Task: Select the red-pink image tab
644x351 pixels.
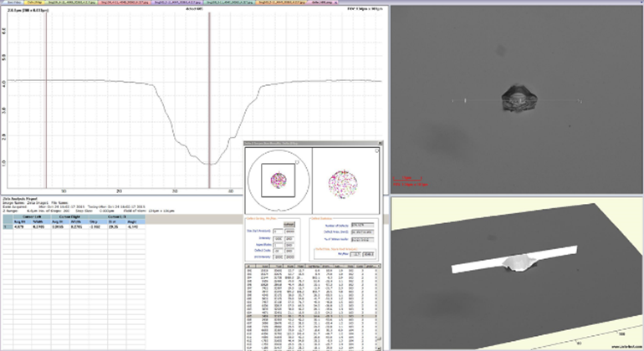Action: [125, 2]
